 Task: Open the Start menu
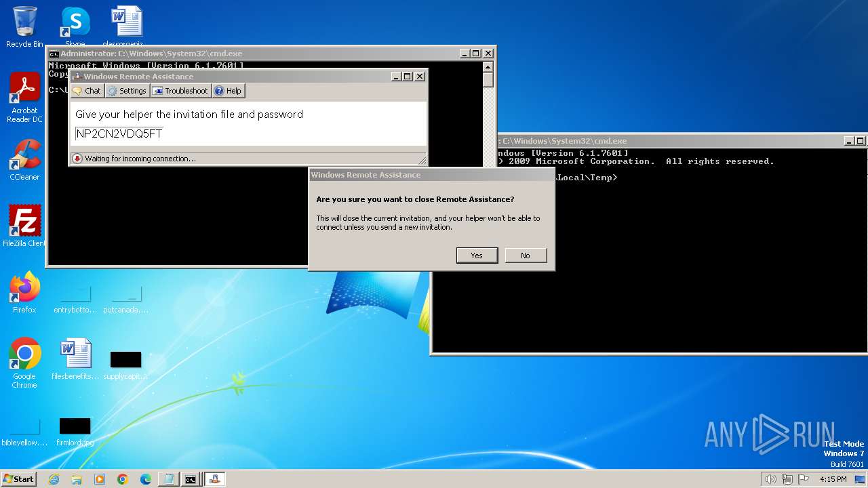pos(18,479)
